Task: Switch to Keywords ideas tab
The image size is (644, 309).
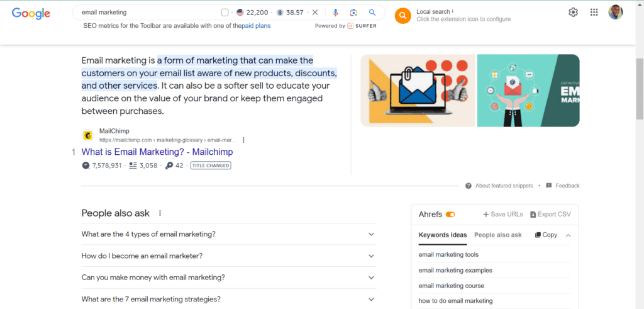Action: [443, 235]
